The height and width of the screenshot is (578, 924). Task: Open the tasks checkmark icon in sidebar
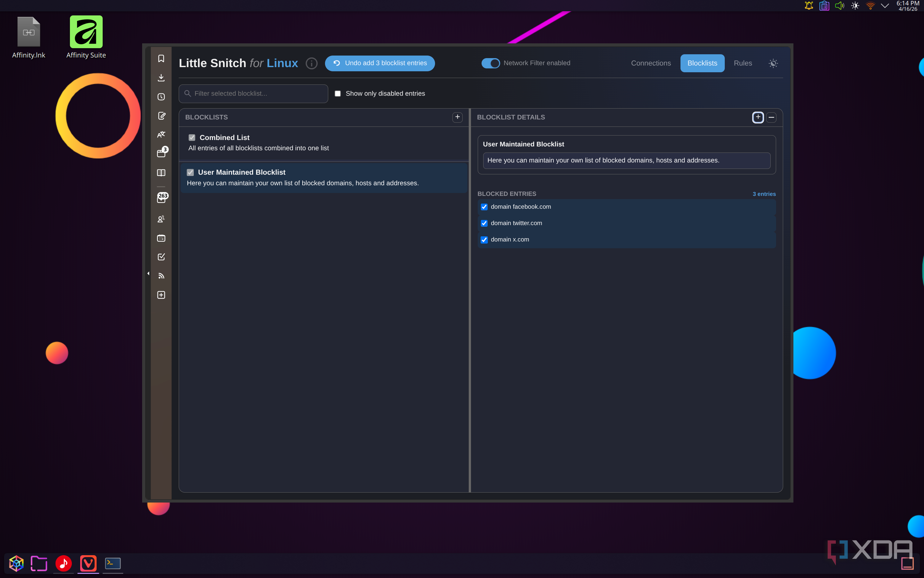point(161,257)
